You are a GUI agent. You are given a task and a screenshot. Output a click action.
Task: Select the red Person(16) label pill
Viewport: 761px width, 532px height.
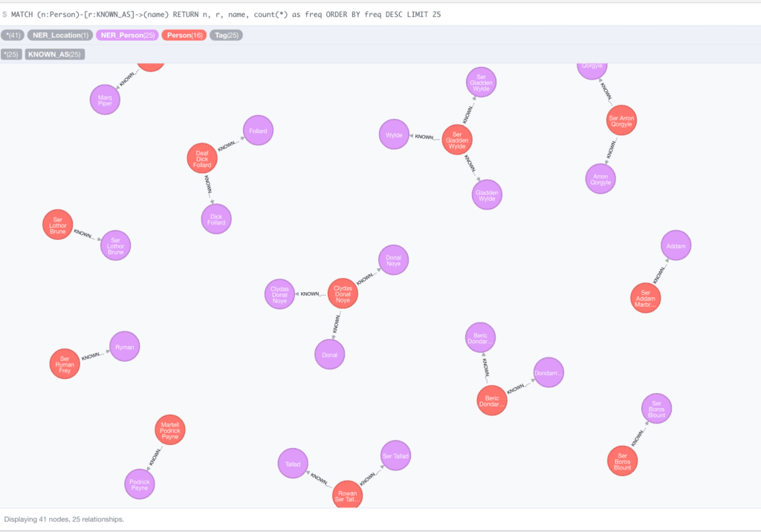click(x=184, y=35)
